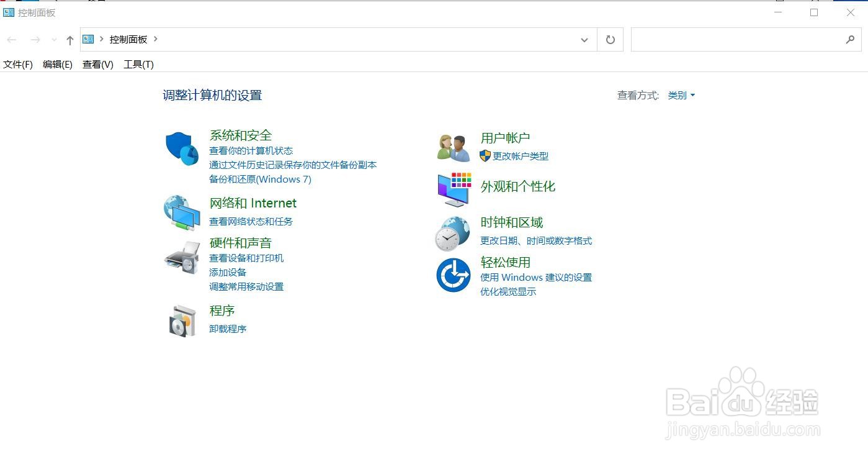This screenshot has width=868, height=459.
Task: Open the Programs disc box icon
Action: 182,320
